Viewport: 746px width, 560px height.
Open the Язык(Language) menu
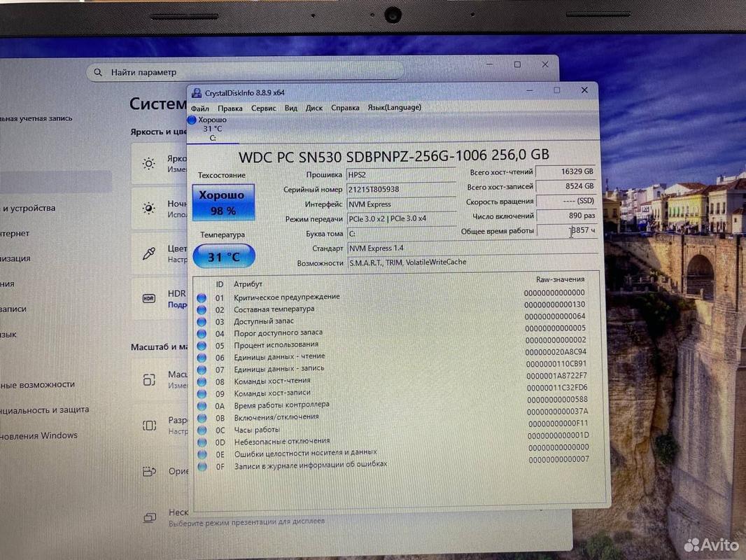[394, 108]
